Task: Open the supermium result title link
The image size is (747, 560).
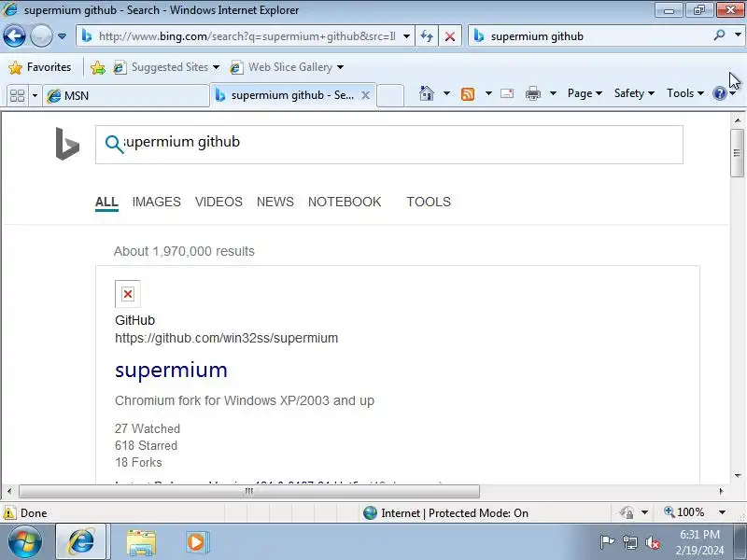Action: click(171, 370)
